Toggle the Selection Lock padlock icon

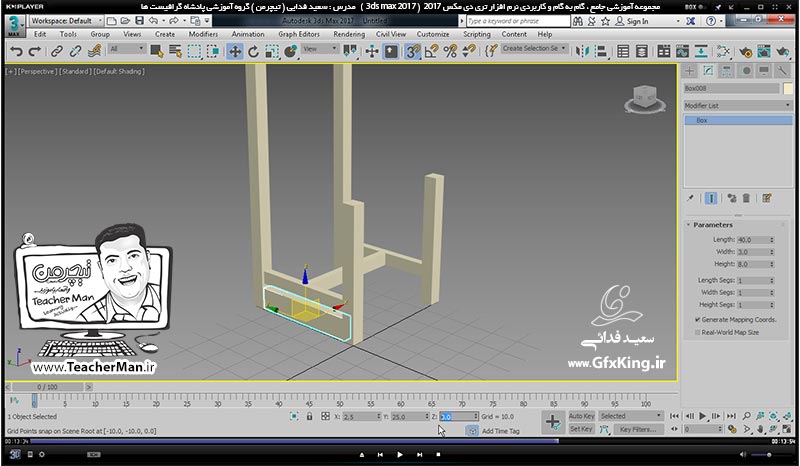[309, 416]
